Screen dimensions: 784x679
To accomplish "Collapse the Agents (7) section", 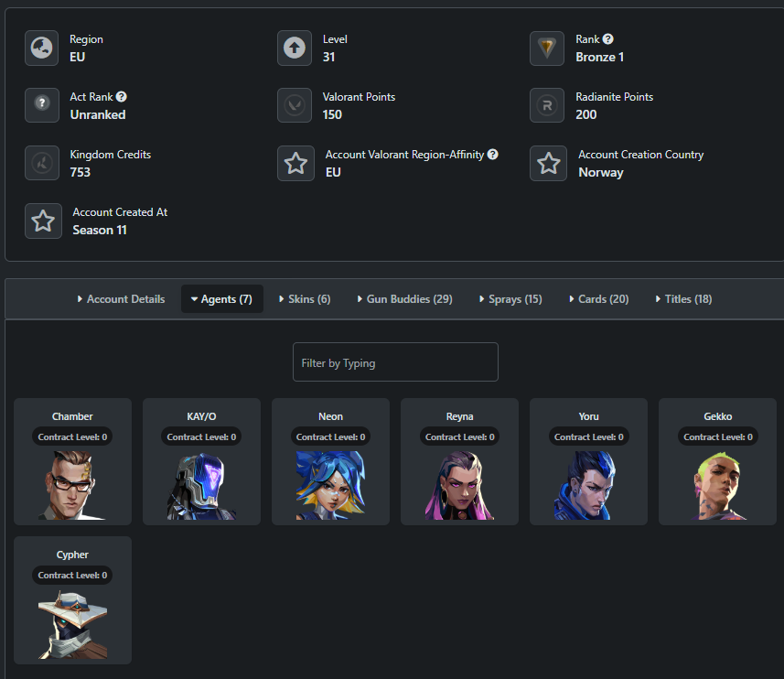I will pos(222,299).
